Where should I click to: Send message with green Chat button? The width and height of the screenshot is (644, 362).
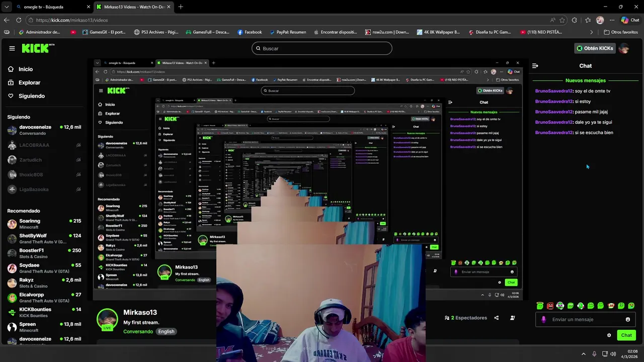click(626, 335)
